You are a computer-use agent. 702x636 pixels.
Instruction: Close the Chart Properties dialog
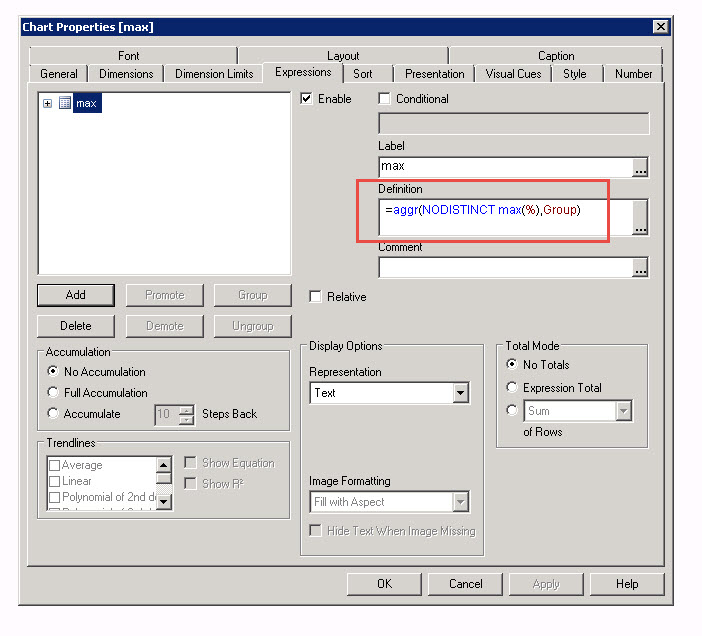pos(660,27)
